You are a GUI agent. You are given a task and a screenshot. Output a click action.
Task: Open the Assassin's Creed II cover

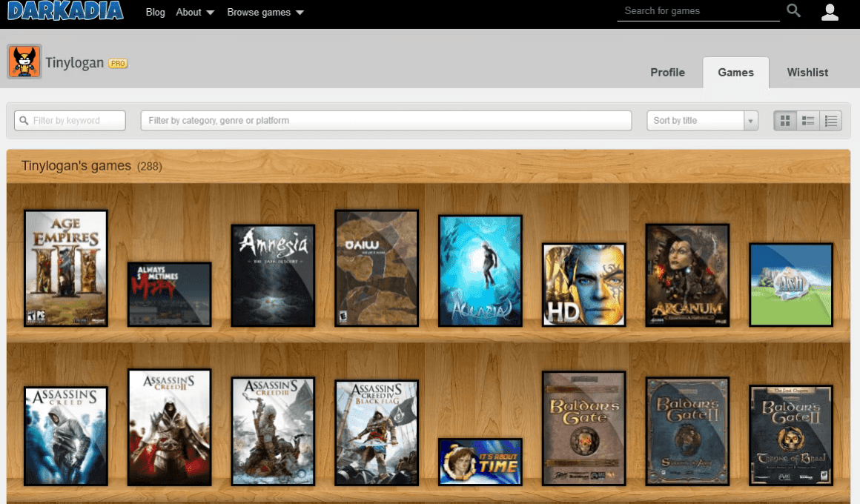(x=170, y=427)
